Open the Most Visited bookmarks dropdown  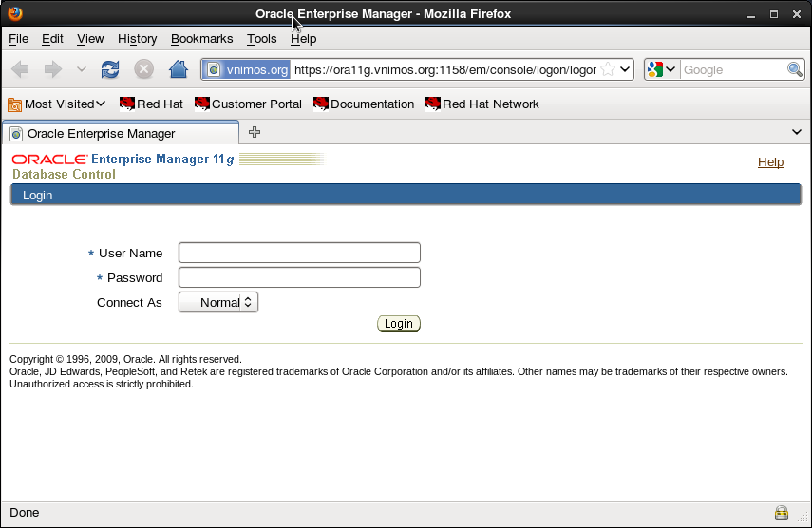coord(57,104)
